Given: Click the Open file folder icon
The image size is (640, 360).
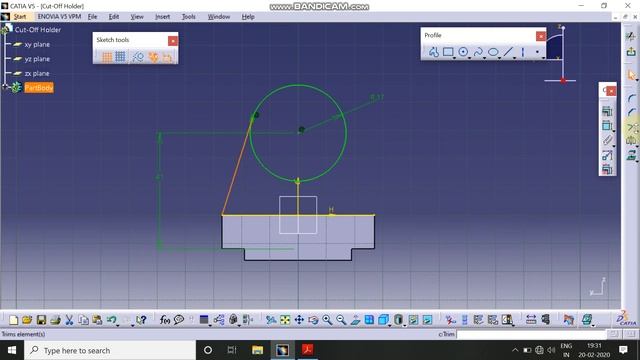Looking at the screenshot, I should pos(27,320).
